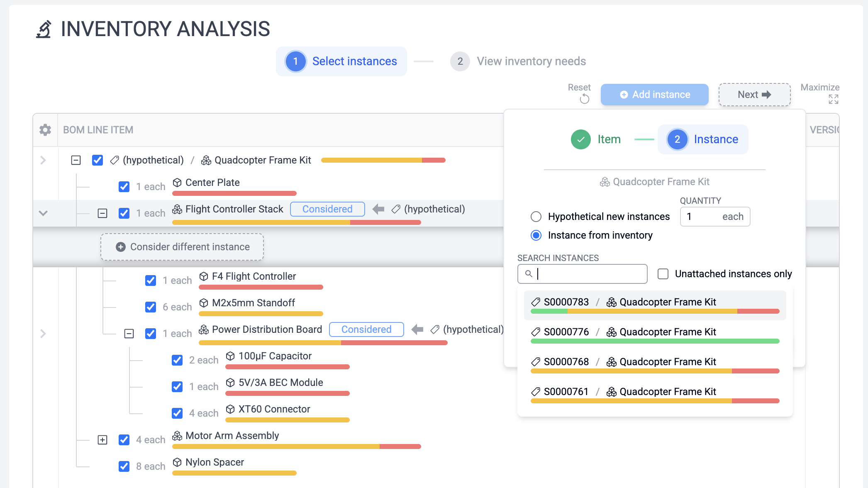Click arrow icon beside Flight Controller Stack Considered
Image resolution: width=868 pixels, height=488 pixels.
point(378,209)
